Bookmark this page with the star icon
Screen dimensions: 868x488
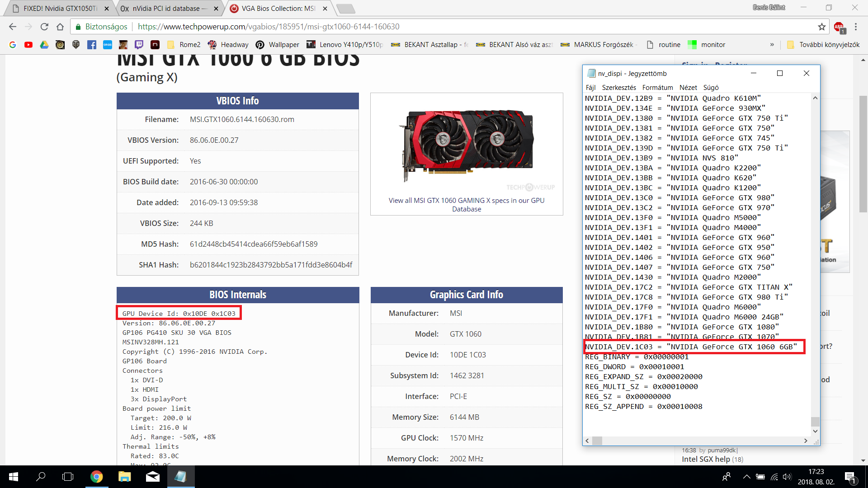(x=821, y=27)
